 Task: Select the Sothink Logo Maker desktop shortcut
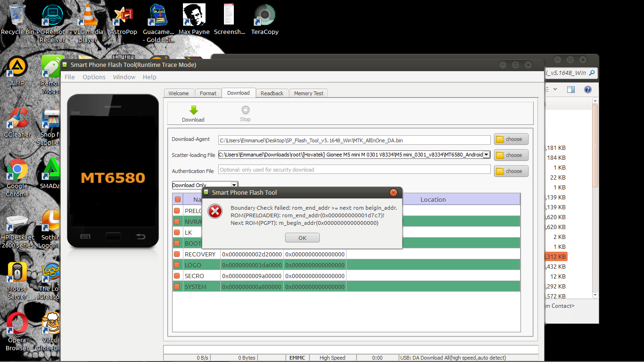pyautogui.click(x=50, y=229)
